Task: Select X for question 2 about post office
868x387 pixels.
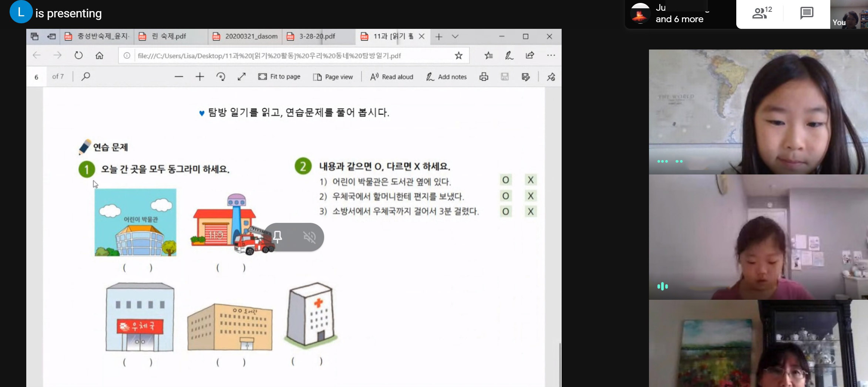Action: [x=531, y=196]
